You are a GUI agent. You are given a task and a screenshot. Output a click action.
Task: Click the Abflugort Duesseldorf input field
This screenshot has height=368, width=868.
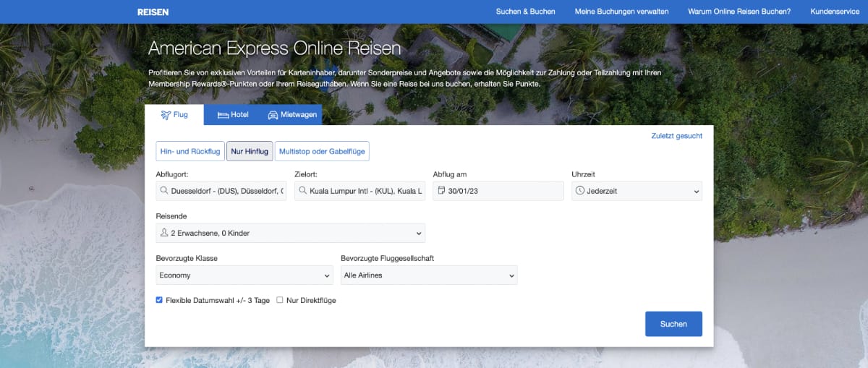coord(221,191)
